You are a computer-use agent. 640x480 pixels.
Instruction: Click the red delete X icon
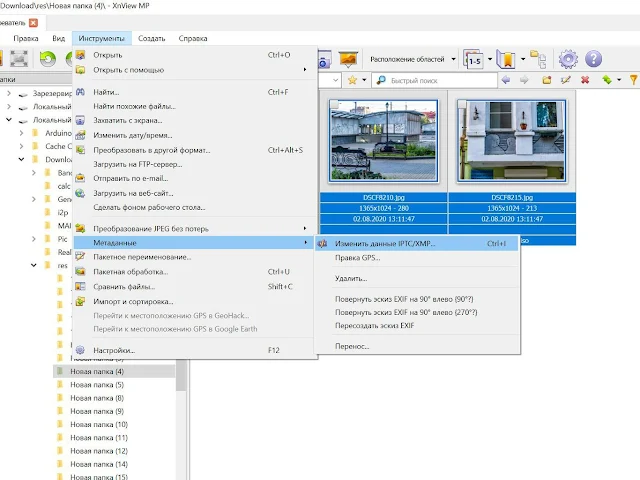(x=585, y=80)
